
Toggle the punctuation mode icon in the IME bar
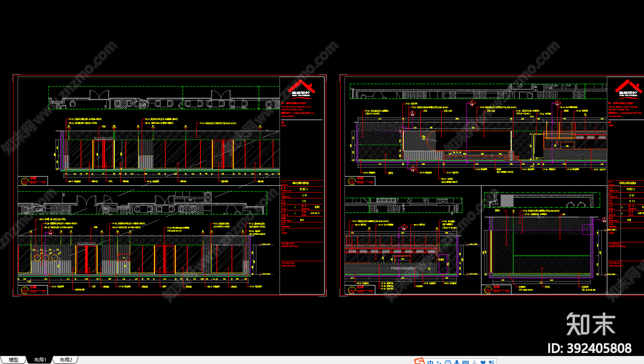tap(439, 362)
